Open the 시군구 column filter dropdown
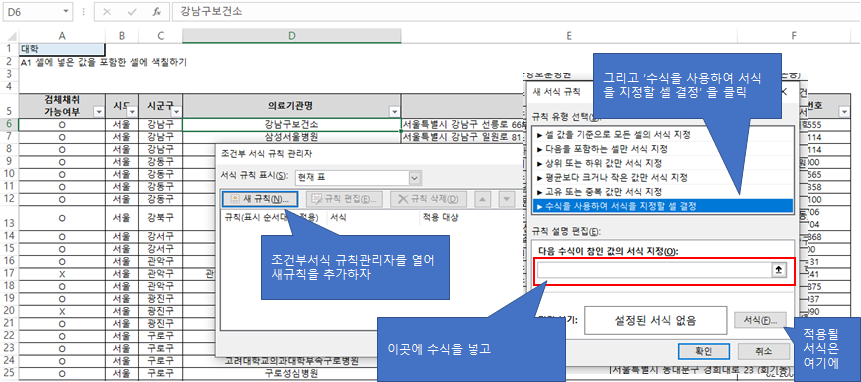Image resolution: width=861 pixels, height=382 pixels. click(176, 112)
